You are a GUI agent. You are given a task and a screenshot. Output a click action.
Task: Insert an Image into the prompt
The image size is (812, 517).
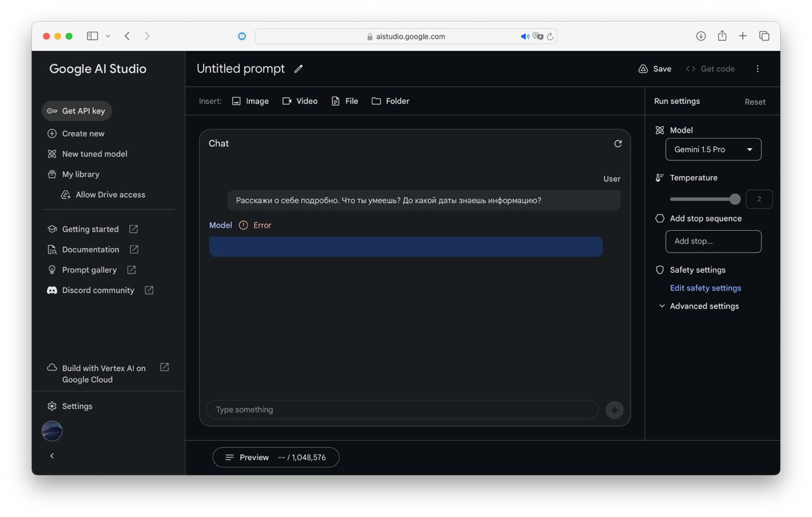pos(250,101)
